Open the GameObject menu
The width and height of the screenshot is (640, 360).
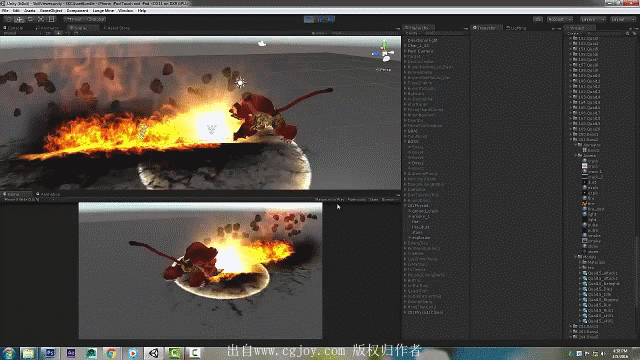click(x=51, y=11)
